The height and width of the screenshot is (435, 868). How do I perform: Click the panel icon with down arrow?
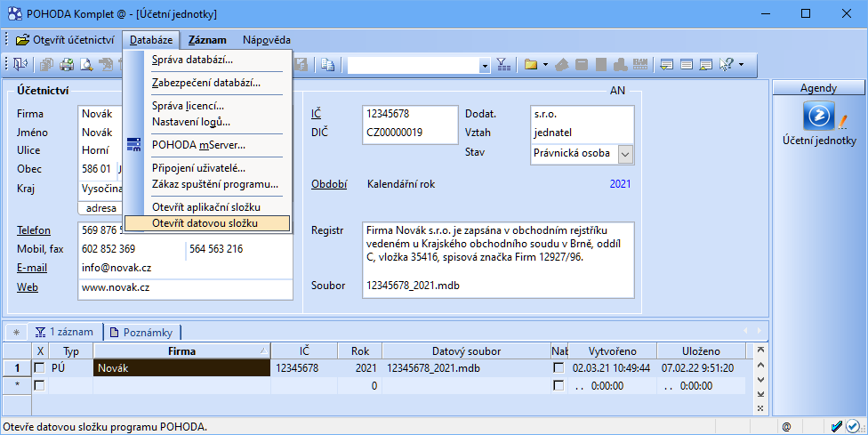[667, 65]
